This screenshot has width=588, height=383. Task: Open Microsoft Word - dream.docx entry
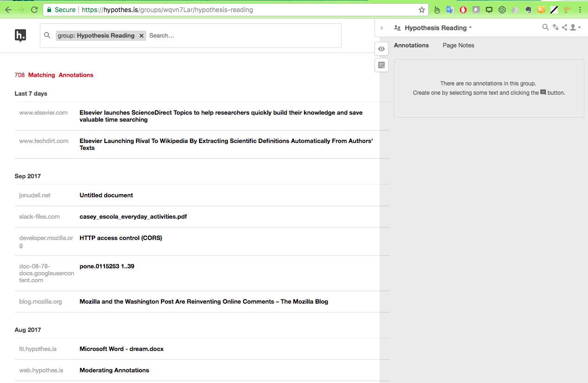[x=122, y=349]
